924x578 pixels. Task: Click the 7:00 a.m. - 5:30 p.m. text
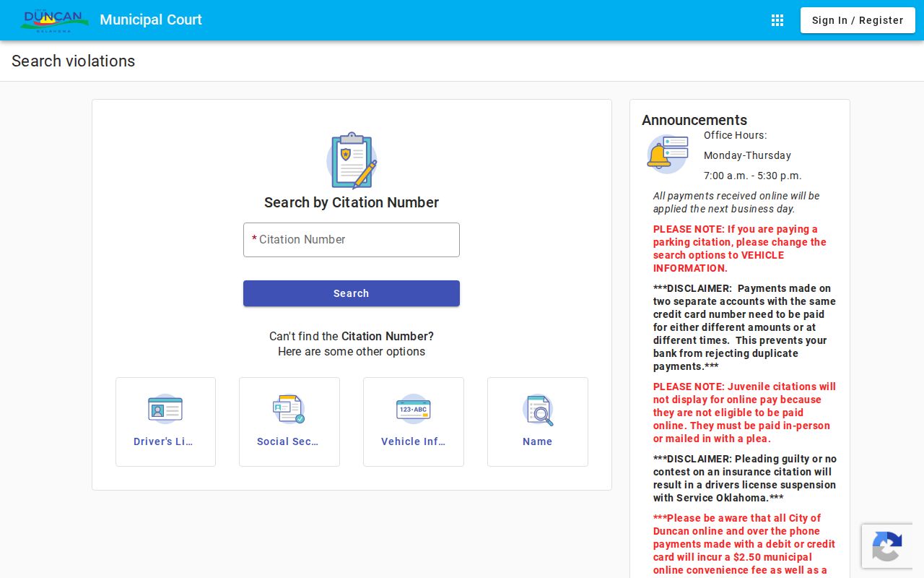(x=753, y=176)
